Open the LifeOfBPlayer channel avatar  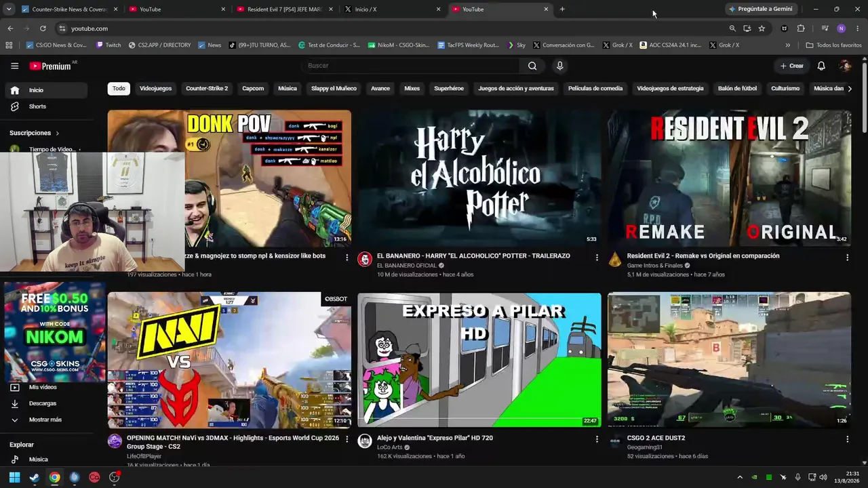tap(115, 441)
